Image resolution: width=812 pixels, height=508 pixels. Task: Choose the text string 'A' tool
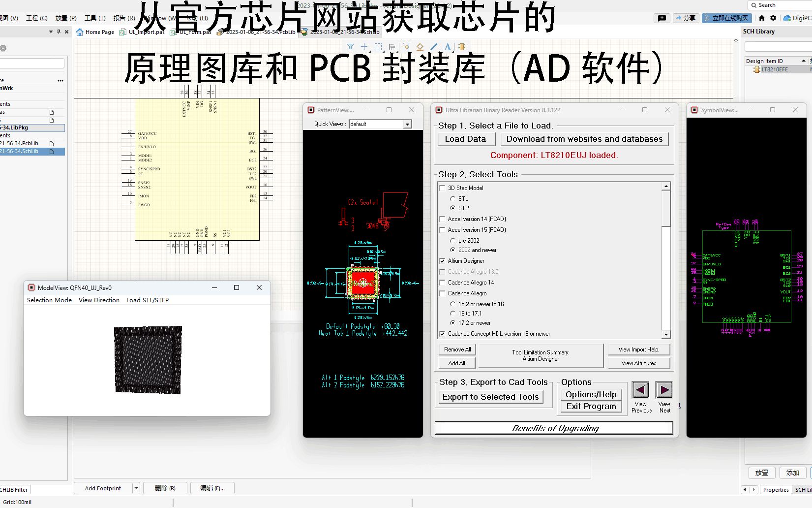point(448,47)
